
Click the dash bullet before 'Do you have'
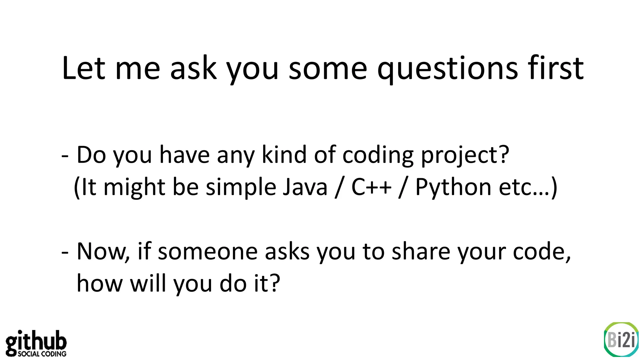[65, 156]
